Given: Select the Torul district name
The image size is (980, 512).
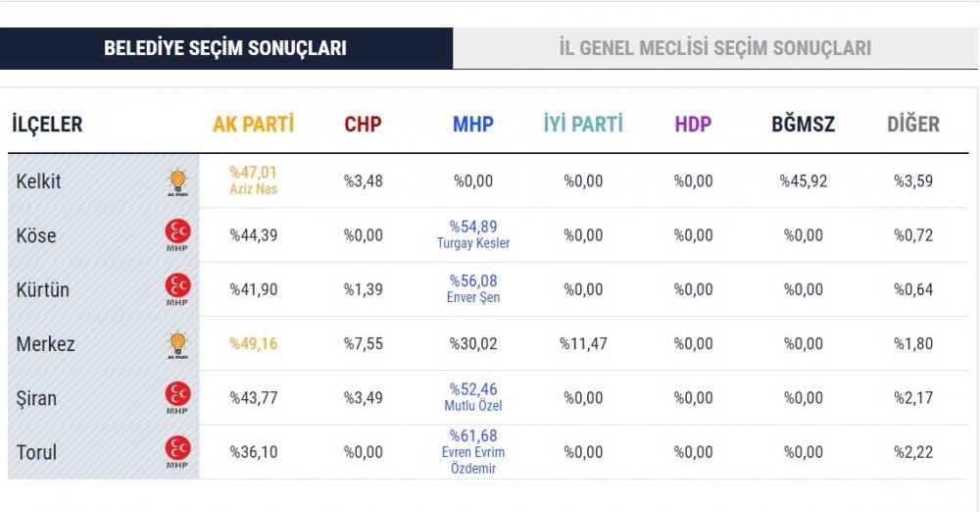Looking at the screenshot, I should pos(36,452).
